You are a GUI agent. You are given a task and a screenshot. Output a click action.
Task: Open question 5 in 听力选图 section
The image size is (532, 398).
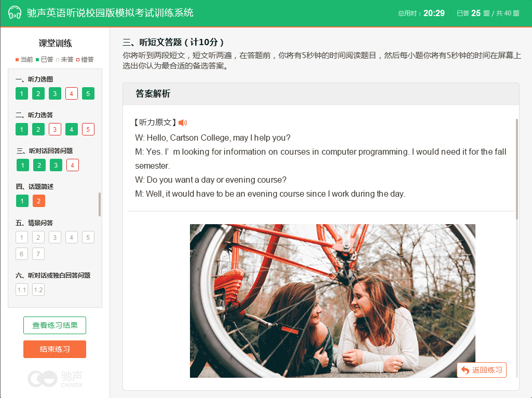pos(88,93)
